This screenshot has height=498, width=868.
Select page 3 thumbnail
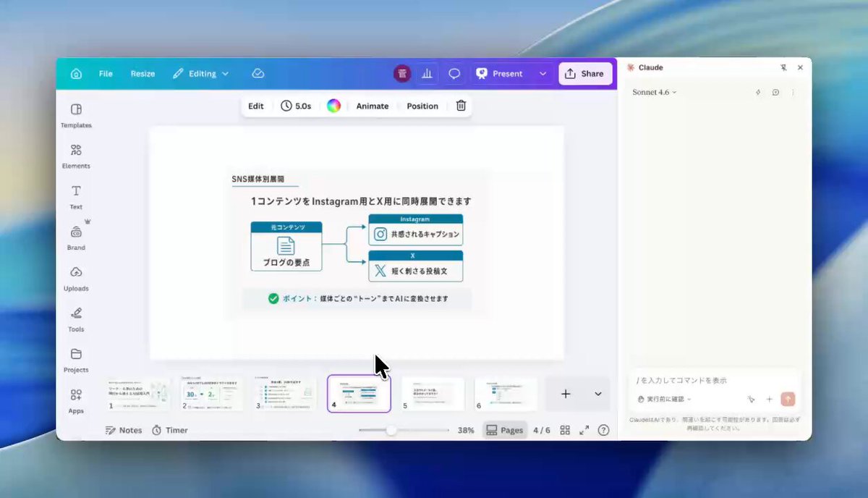click(285, 394)
